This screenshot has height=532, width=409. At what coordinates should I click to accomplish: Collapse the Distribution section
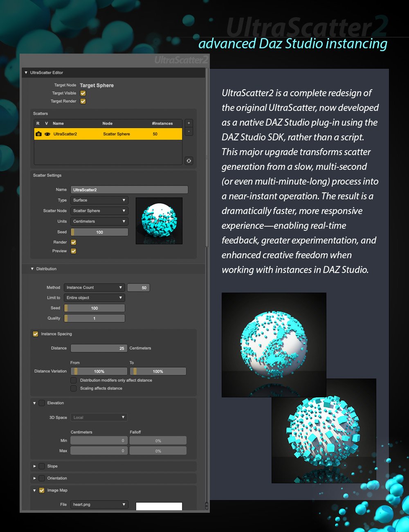(32, 269)
